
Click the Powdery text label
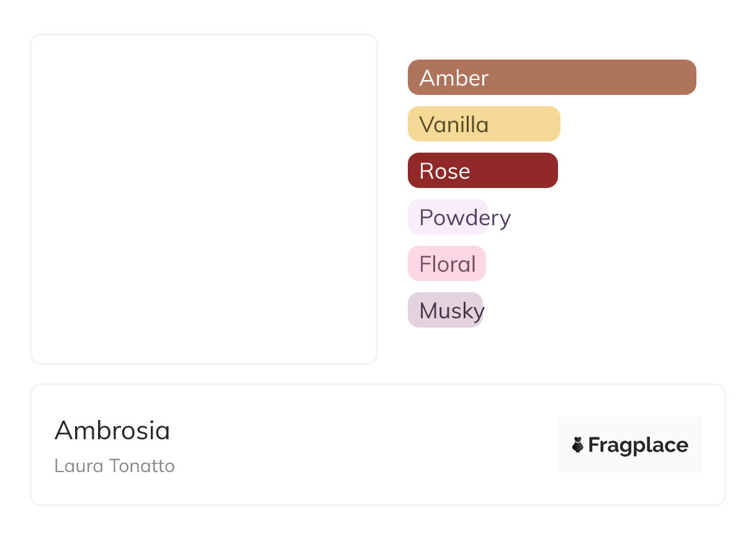click(x=465, y=218)
